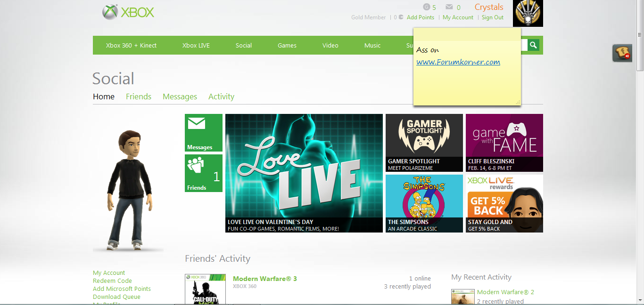
Task: Open the Games nav menu
Action: click(x=287, y=46)
